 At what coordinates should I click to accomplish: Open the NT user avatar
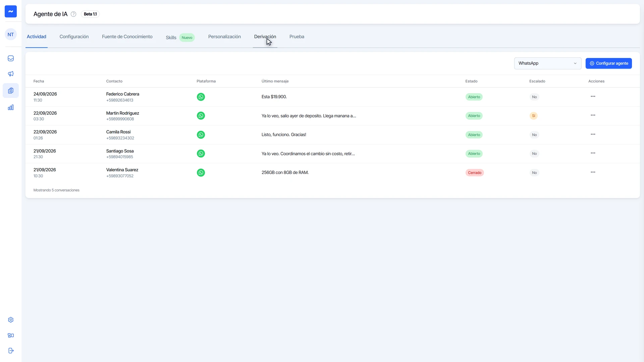point(11,35)
